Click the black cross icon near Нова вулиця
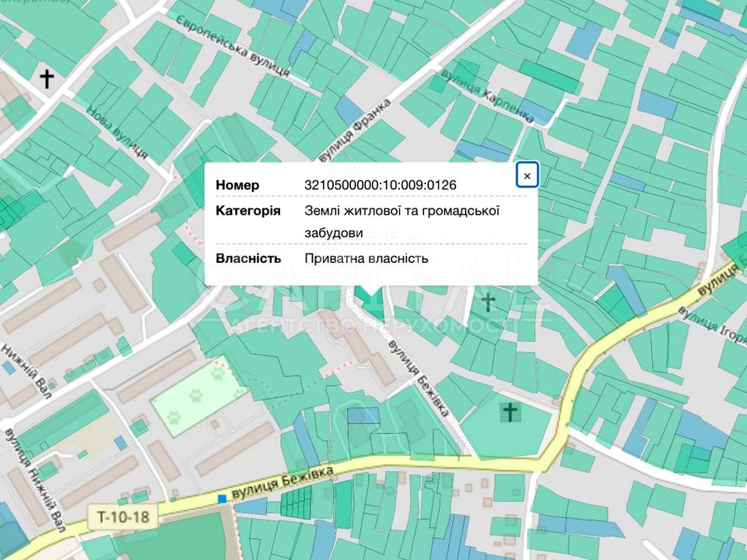747x560 pixels. click(47, 78)
